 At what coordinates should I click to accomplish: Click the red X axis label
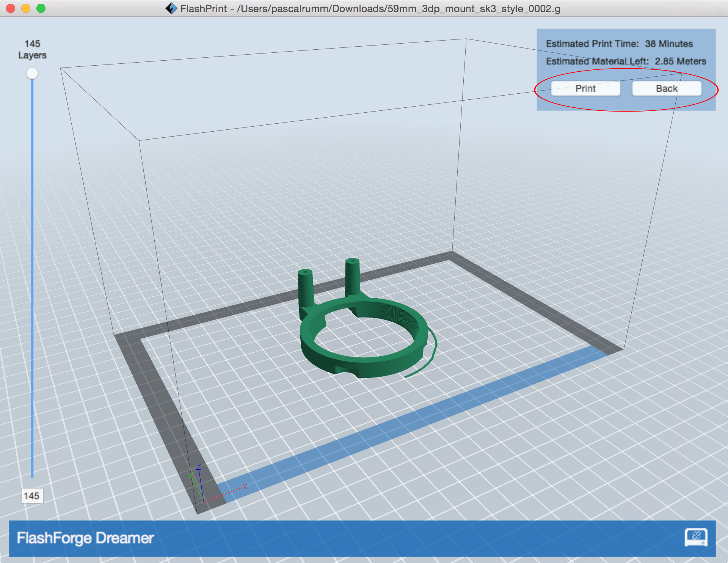(x=245, y=486)
